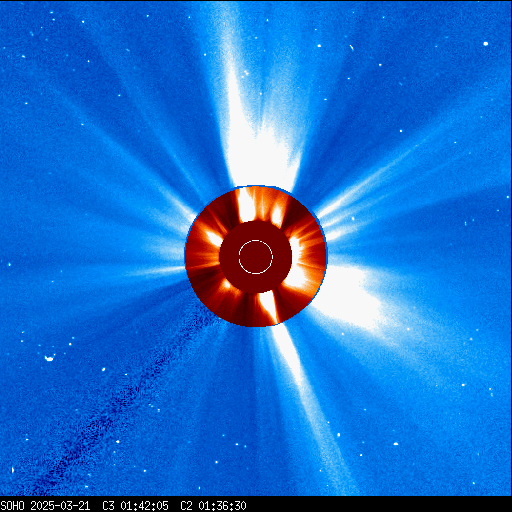This screenshot has height=512, width=512.
Task: Click the brightest star in top right corner
Action: (x=486, y=44)
